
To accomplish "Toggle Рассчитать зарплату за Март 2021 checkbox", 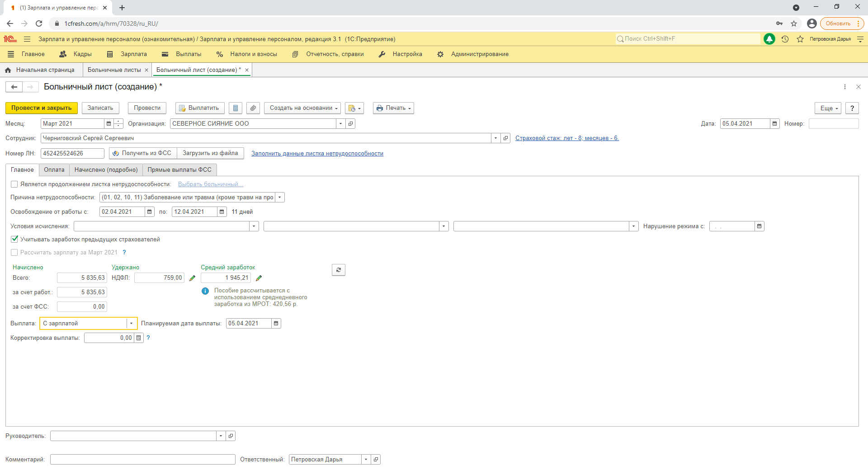I will [x=14, y=252].
